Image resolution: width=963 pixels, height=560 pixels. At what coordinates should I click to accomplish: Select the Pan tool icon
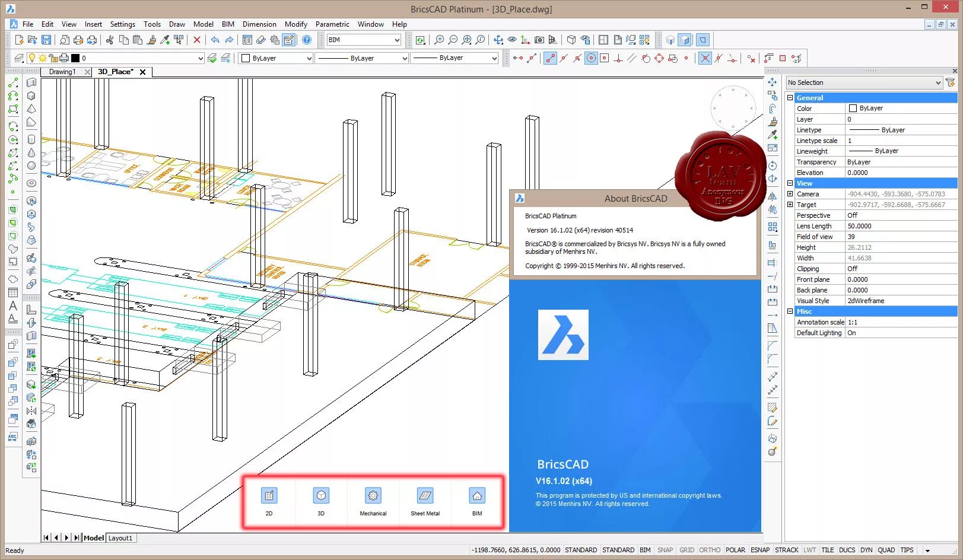click(x=498, y=40)
